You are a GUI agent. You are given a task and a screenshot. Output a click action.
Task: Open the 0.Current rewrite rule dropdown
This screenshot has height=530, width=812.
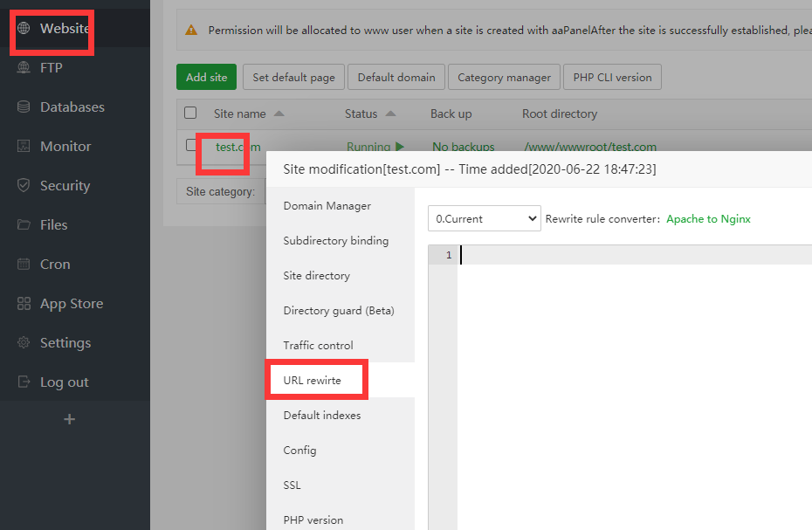[x=484, y=219]
